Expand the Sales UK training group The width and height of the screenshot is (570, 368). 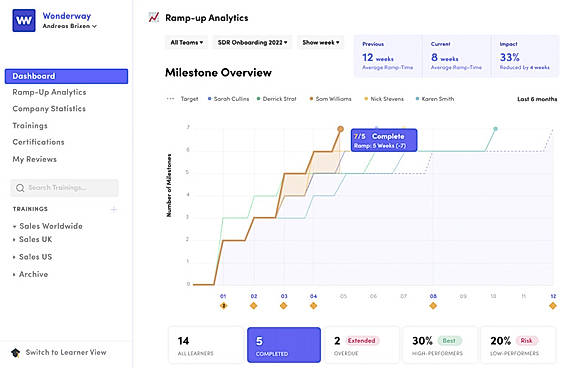(x=33, y=240)
